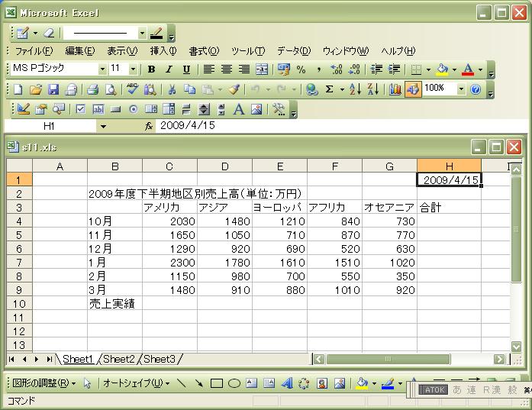This screenshot has width=532, height=410.
Task: Open 図形の調整 drawing menu
Action: (44, 383)
